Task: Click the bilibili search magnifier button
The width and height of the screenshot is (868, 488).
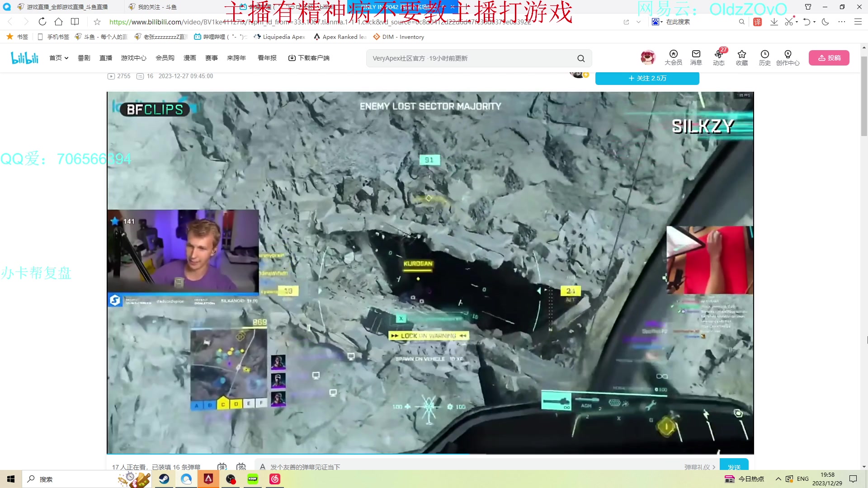Action: (581, 58)
